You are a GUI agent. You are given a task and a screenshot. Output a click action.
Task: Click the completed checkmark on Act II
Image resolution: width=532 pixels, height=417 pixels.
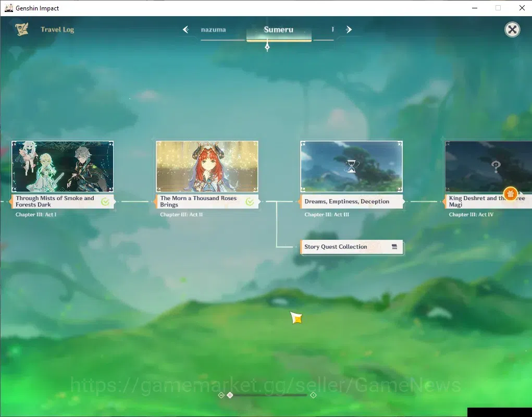pos(250,202)
